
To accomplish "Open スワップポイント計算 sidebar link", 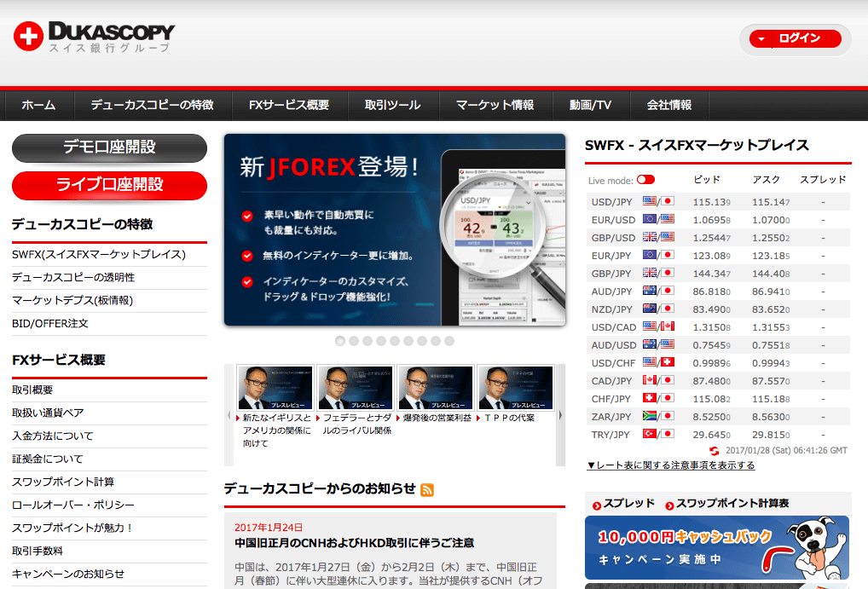I will pos(63,482).
